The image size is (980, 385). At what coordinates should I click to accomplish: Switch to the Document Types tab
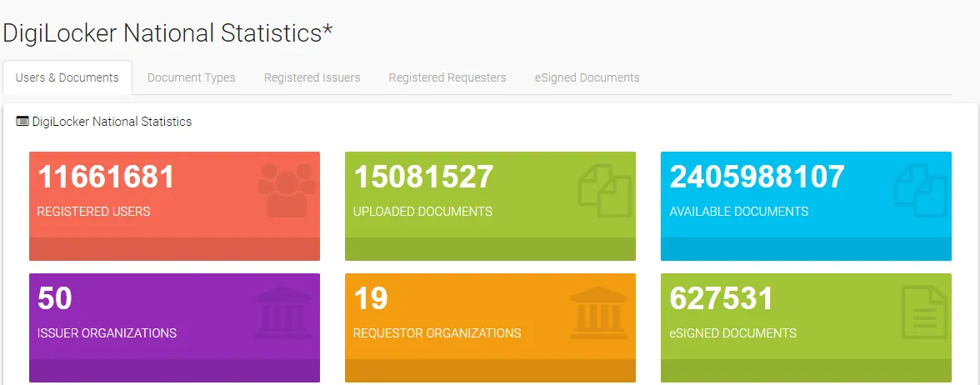point(191,77)
